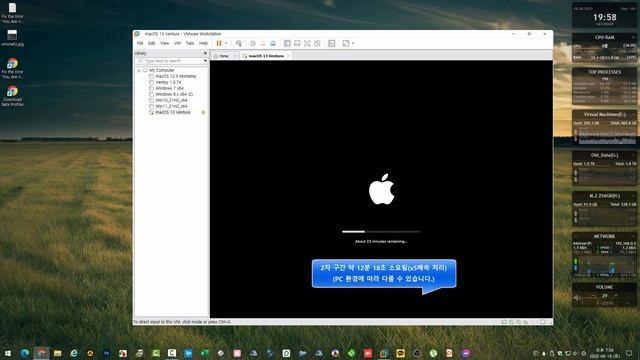Viewport: 640px width, 360px height.
Task: Open the power options dropdown next to Pause
Action: 226,43
